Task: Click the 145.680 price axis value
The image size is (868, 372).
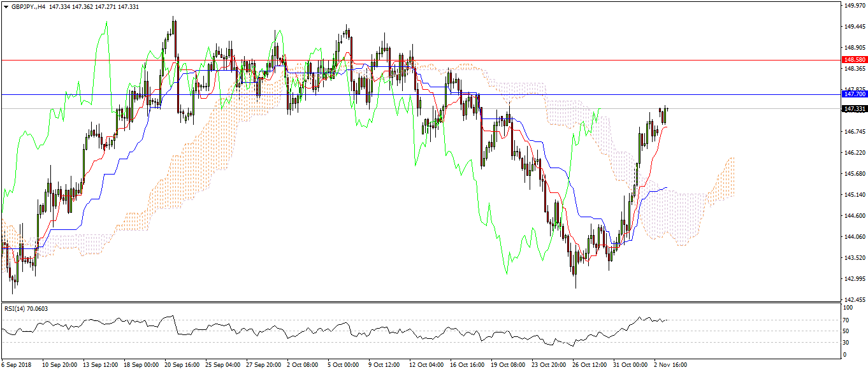Action: [854, 174]
